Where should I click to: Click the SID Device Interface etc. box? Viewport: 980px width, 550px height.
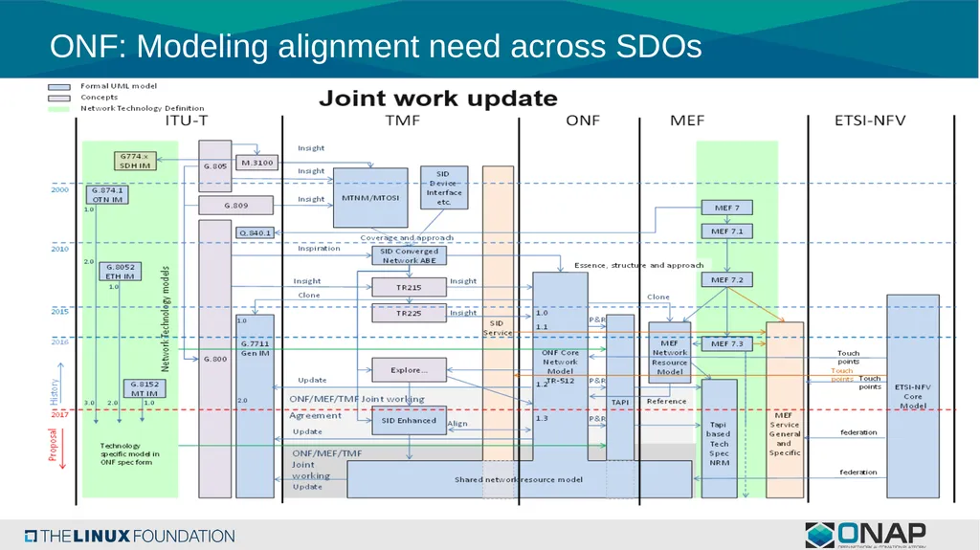click(444, 187)
